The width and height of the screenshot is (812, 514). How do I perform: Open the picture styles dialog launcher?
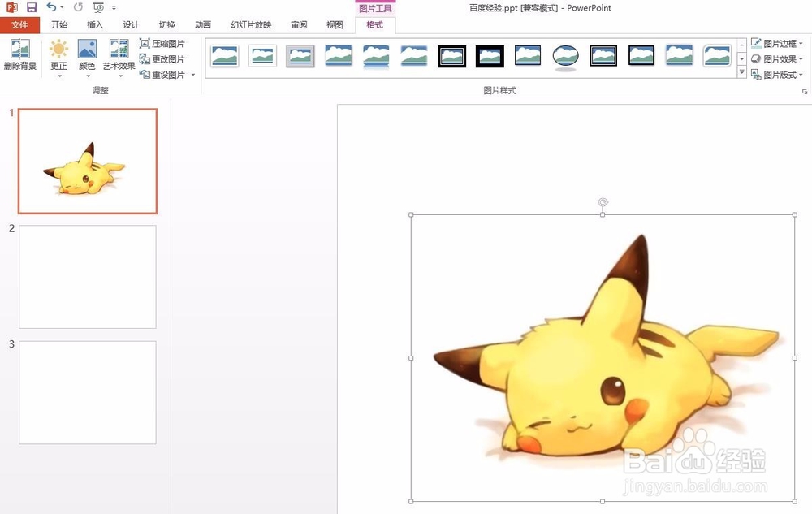click(x=804, y=92)
